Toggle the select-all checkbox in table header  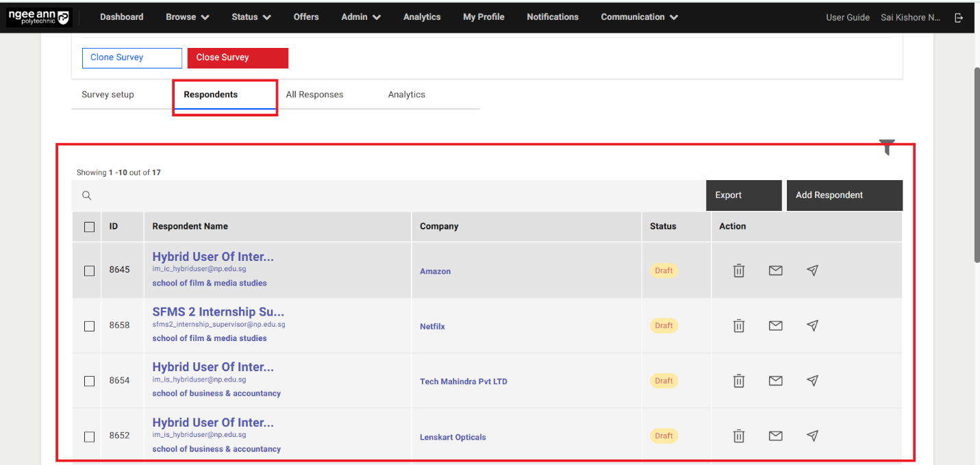pos(89,227)
